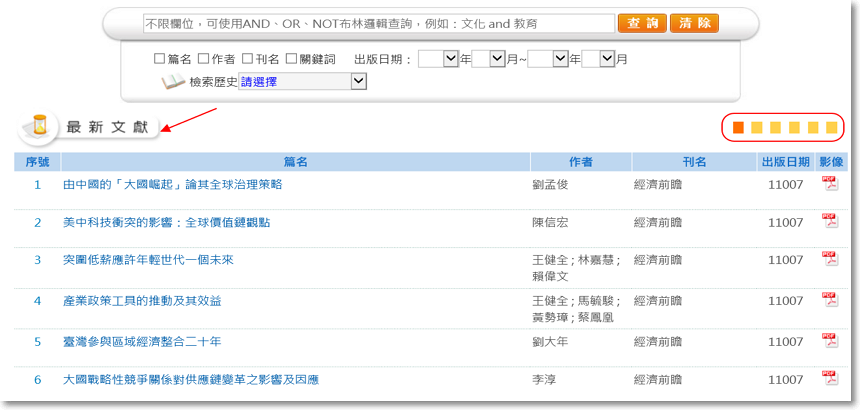Open PDF for article number 5
This screenshot has height=410, width=860.
pyautogui.click(x=829, y=340)
